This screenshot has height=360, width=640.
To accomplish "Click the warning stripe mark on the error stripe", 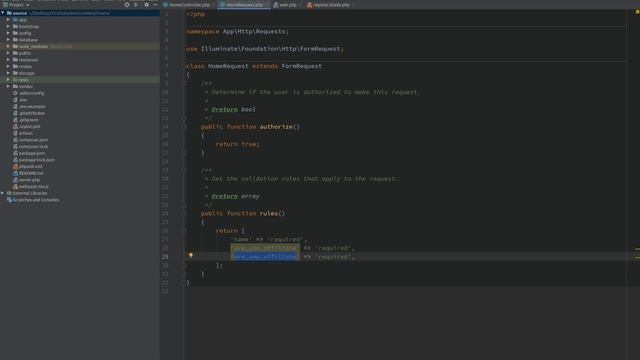I will click(637, 249).
